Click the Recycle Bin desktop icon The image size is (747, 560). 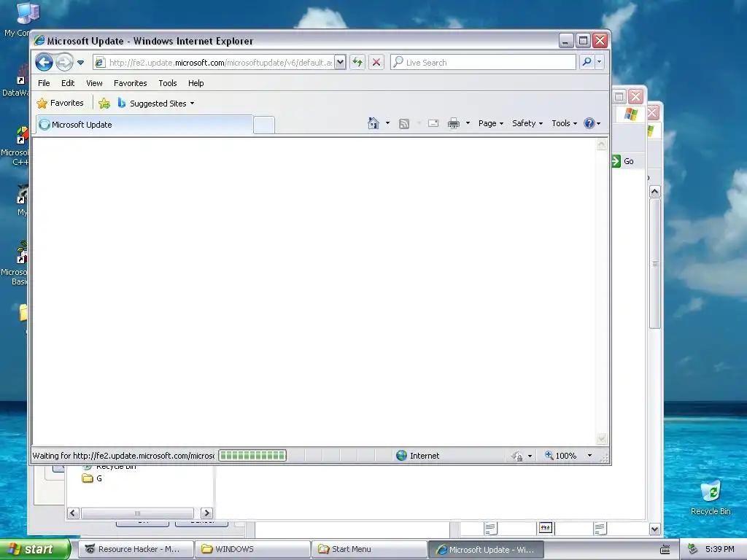(711, 498)
